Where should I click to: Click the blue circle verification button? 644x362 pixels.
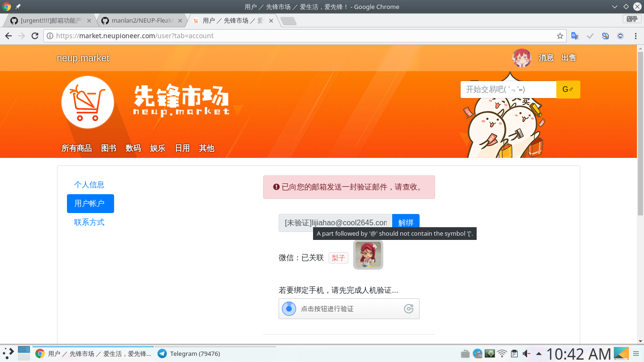pyautogui.click(x=289, y=309)
